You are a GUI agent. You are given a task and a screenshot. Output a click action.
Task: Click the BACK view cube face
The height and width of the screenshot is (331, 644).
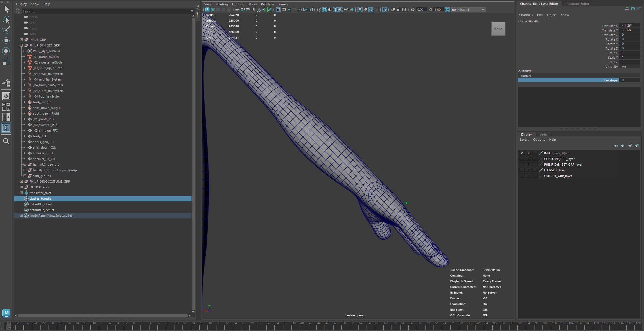coord(498,29)
